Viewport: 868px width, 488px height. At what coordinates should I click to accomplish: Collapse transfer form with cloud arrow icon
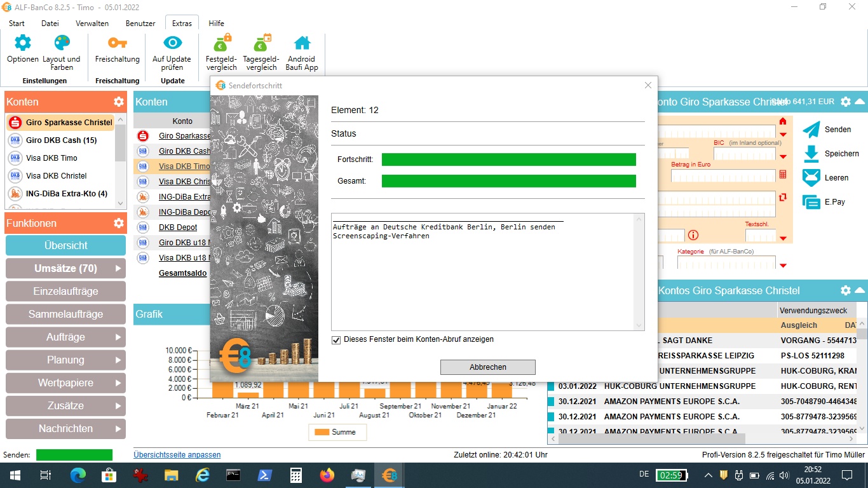tap(859, 102)
